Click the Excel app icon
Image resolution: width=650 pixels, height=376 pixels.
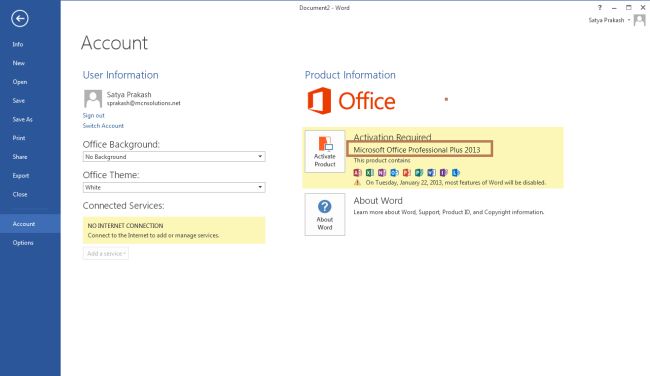[x=370, y=172]
